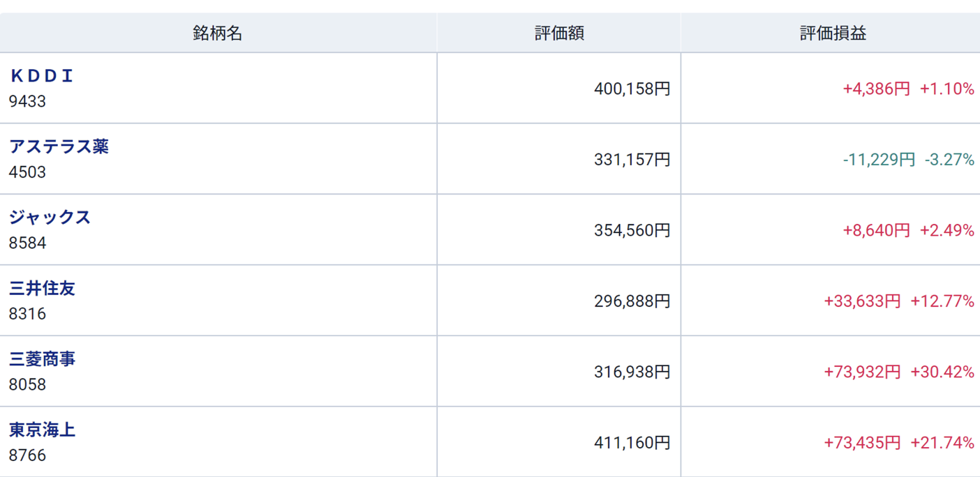980x477 pixels.
Task: Open the 東京海上 stock link
Action: point(42,430)
